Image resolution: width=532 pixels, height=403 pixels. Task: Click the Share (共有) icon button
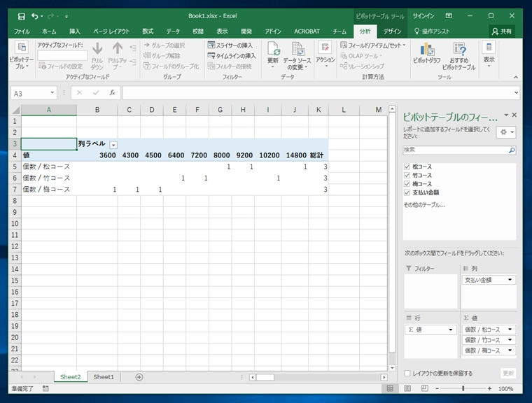[x=502, y=31]
